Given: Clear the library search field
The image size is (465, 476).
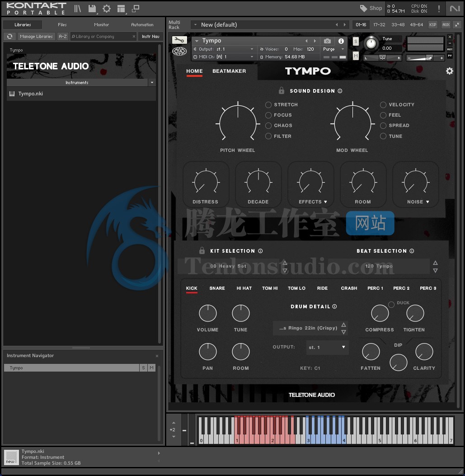Looking at the screenshot, I should coord(134,37).
